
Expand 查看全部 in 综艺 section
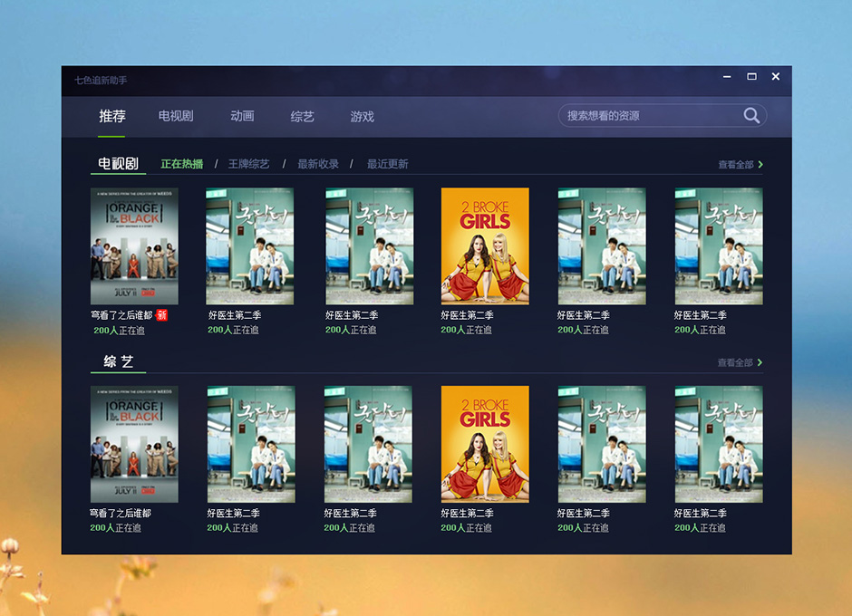coord(741,362)
